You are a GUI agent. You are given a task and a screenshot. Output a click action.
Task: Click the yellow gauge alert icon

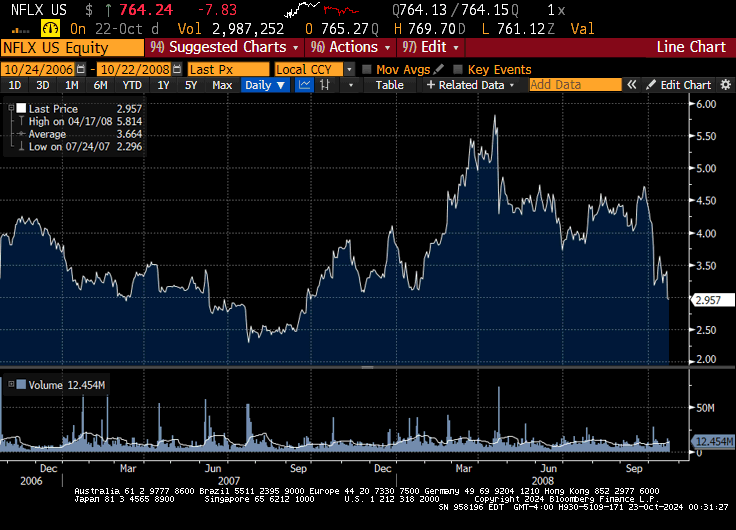(x=50, y=29)
